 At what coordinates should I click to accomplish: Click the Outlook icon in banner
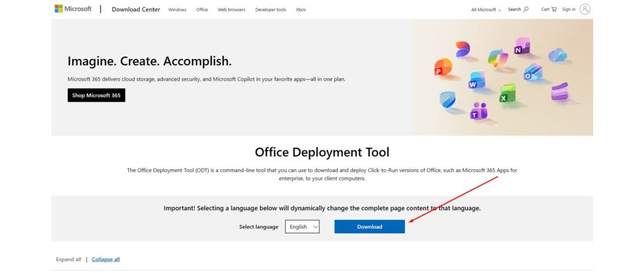[x=533, y=72]
